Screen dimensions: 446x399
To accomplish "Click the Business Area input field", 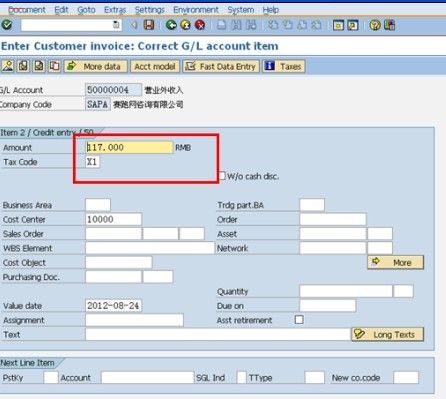I will coord(98,205).
